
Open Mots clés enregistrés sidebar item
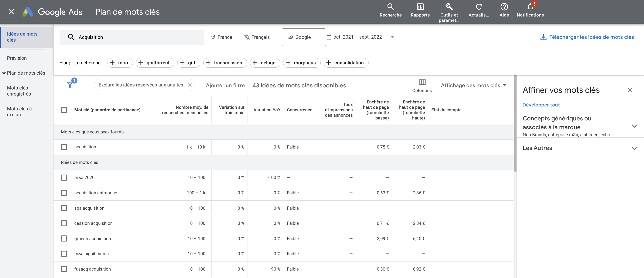[x=19, y=91]
